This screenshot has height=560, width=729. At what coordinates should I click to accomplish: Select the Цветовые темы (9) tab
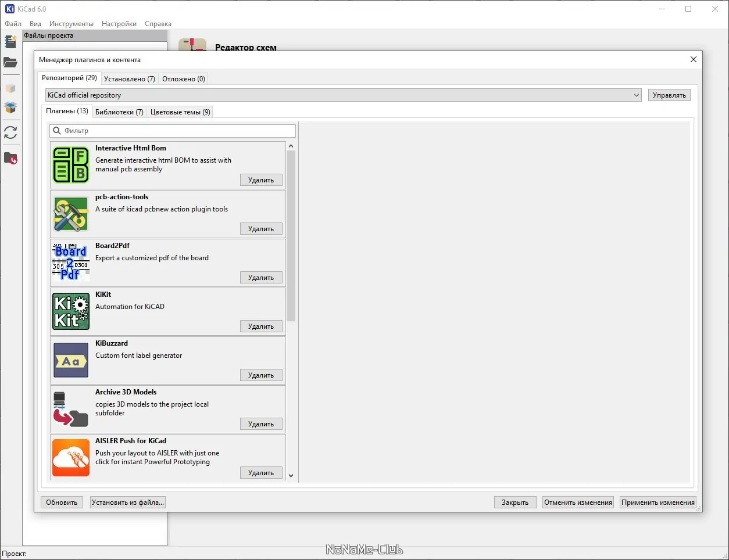180,112
